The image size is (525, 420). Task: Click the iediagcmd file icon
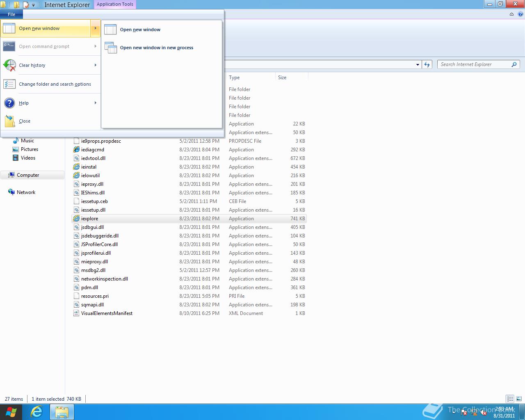click(x=76, y=150)
